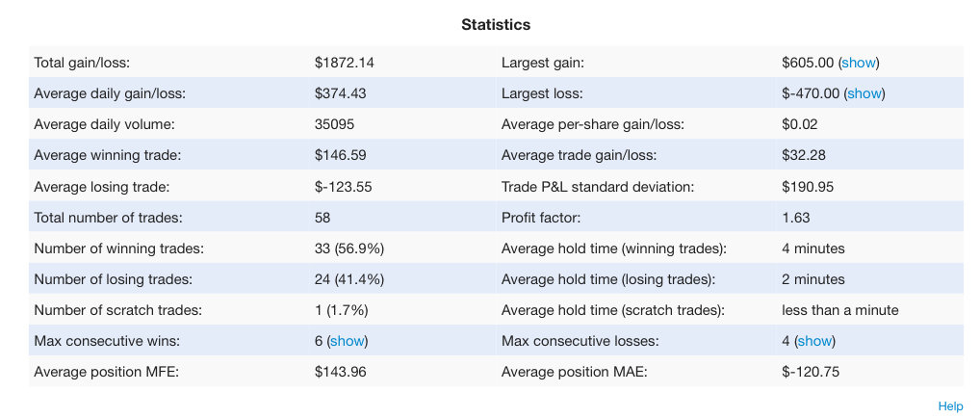980x418 pixels.
Task: Click the Total gain/loss value $1872.14
Action: (x=345, y=63)
